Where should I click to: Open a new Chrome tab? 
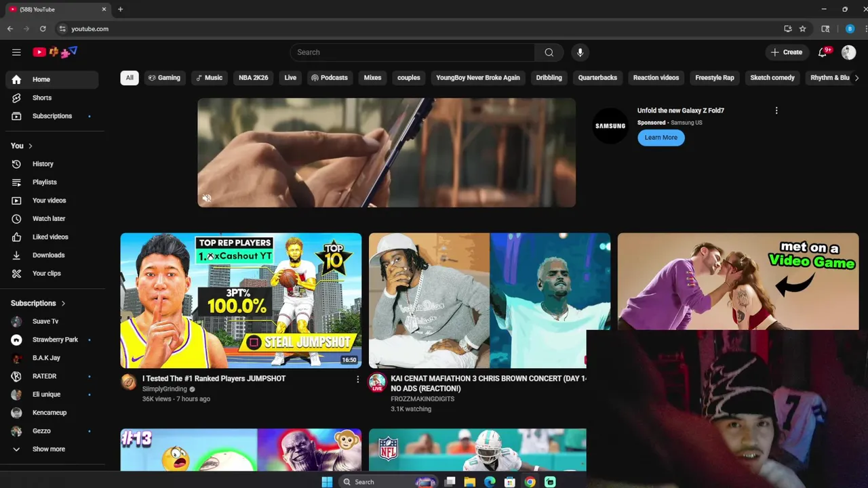pyautogui.click(x=120, y=9)
